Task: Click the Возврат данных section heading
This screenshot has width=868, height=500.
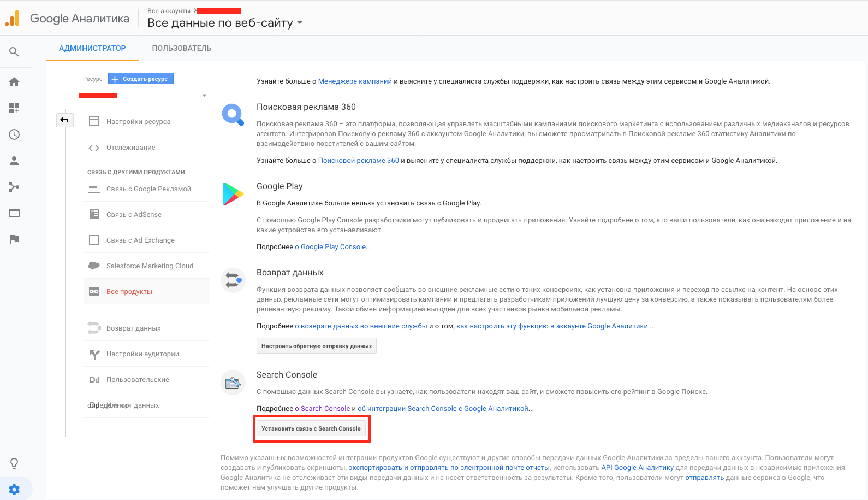Action: coord(290,273)
